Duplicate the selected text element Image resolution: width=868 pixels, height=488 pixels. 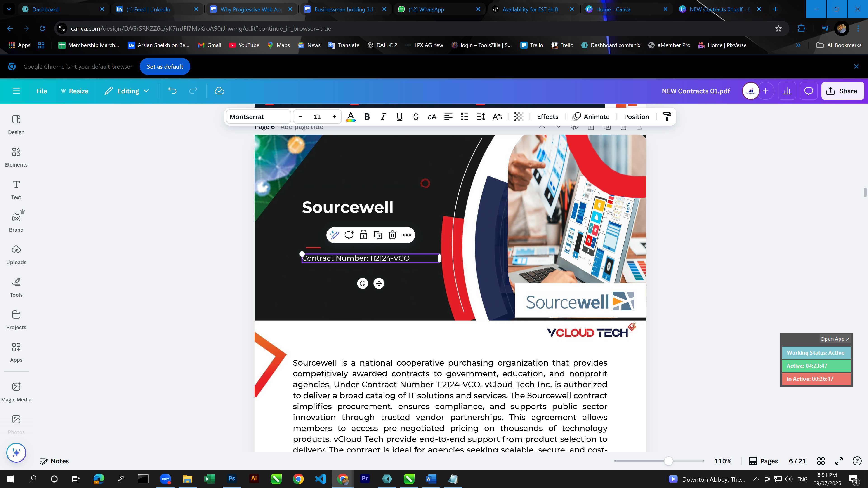point(378,235)
